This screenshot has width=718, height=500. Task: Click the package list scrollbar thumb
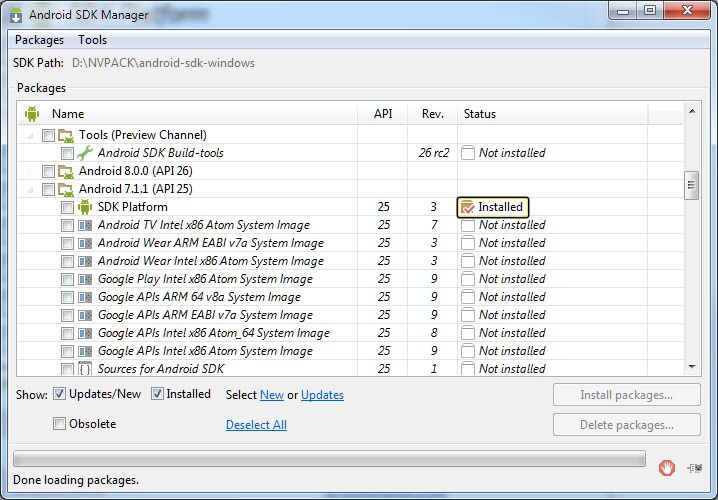691,185
